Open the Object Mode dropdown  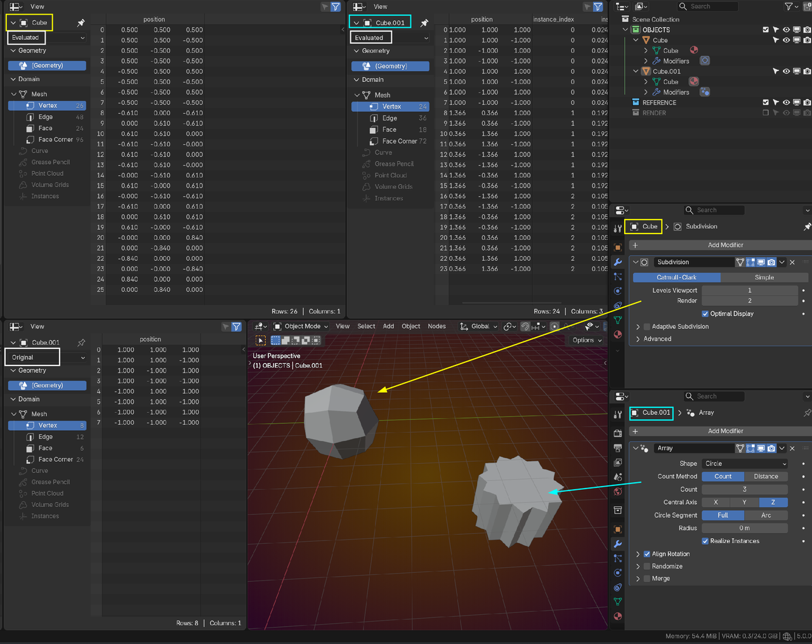tap(301, 327)
